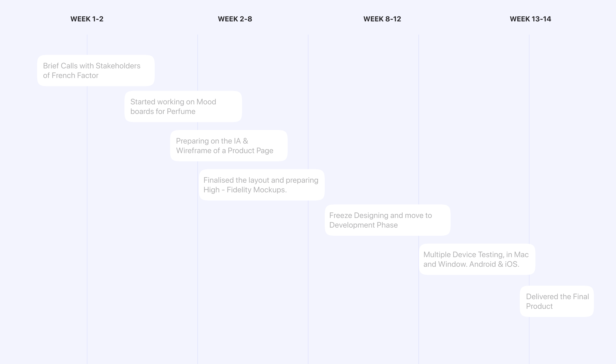Select the Freeze Designing task card

tap(387, 220)
